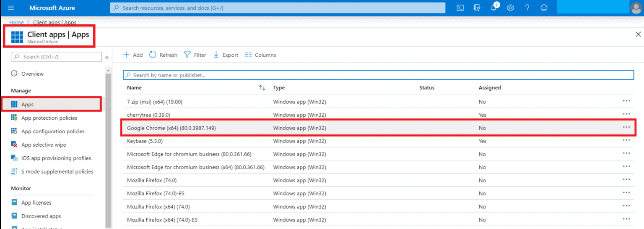
Task: Click the help question mark icon
Action: pyautogui.click(x=527, y=8)
